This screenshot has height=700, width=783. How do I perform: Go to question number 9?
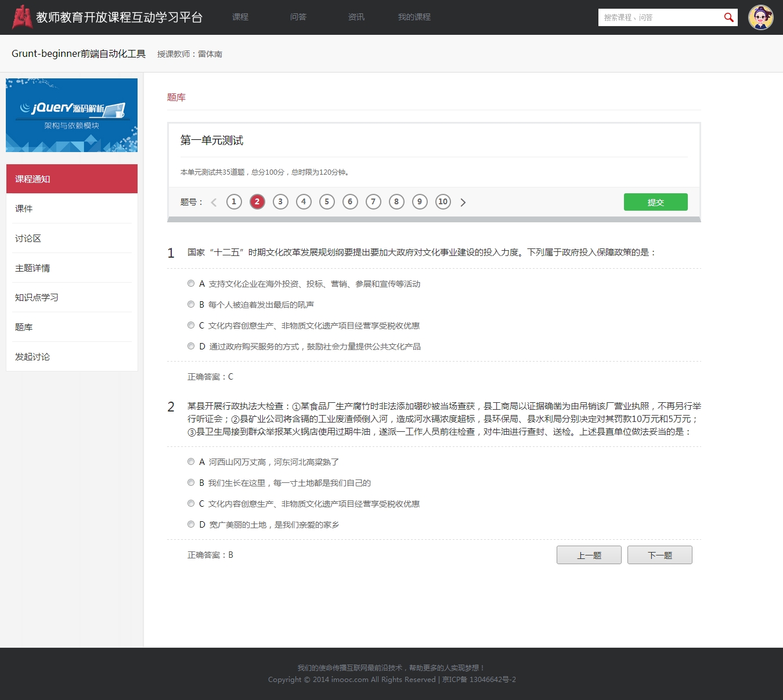[x=420, y=201]
